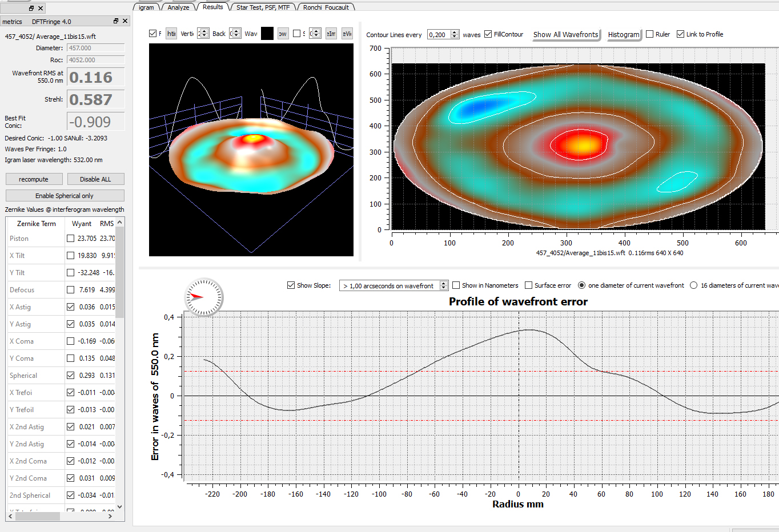This screenshot has height=532, width=779.
Task: Uncheck the Spherical Zernike term
Action: (70, 376)
